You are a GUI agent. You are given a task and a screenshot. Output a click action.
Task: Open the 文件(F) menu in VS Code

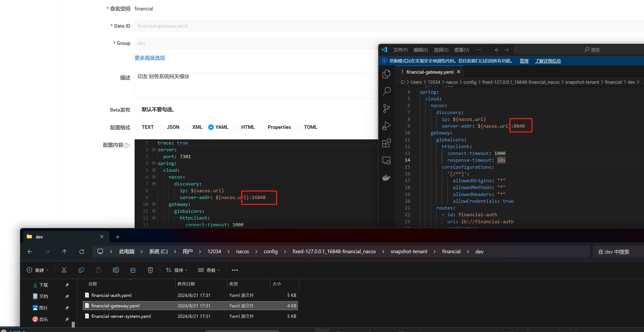tap(400, 50)
